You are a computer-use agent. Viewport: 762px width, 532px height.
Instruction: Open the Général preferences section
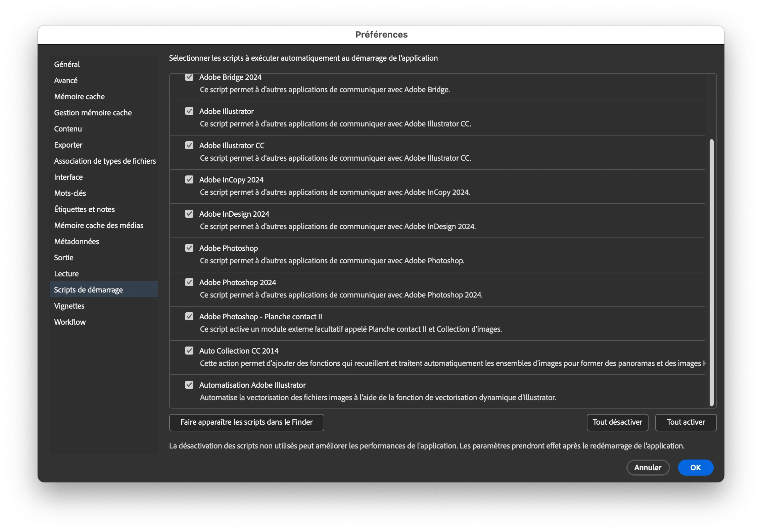point(67,64)
